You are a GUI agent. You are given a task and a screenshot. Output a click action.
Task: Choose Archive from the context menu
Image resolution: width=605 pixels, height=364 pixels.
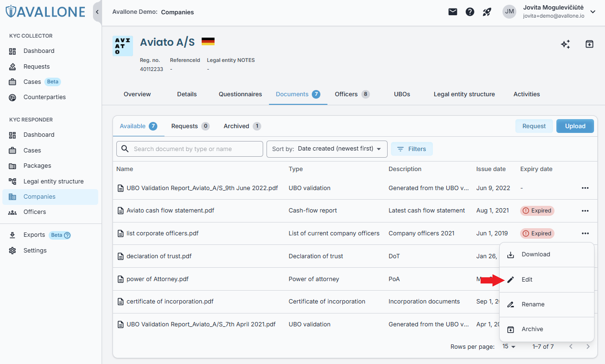pyautogui.click(x=547, y=329)
